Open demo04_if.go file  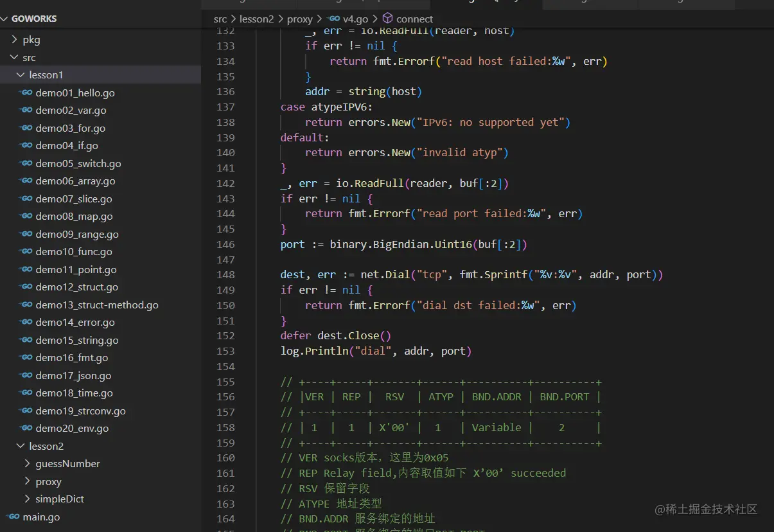(x=67, y=146)
